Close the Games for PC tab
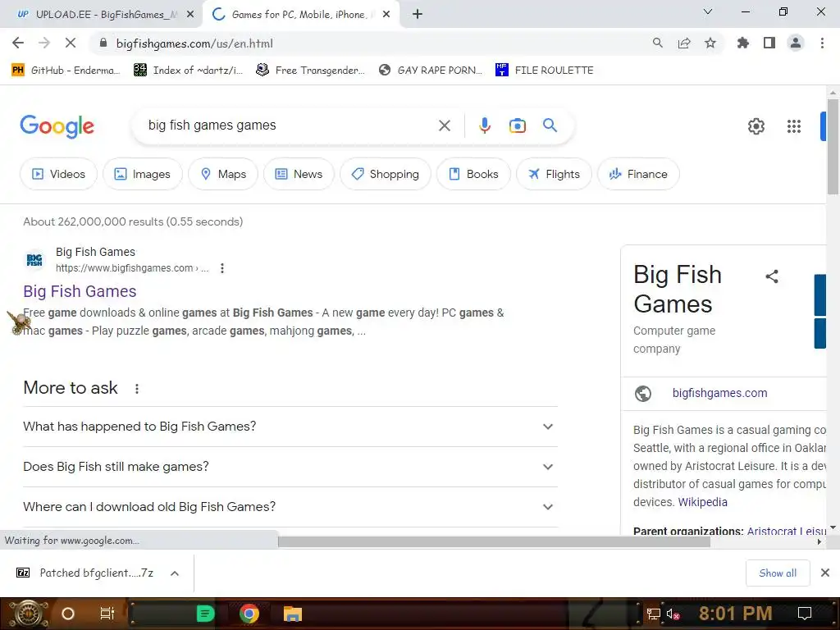The height and width of the screenshot is (630, 840). pos(386,15)
